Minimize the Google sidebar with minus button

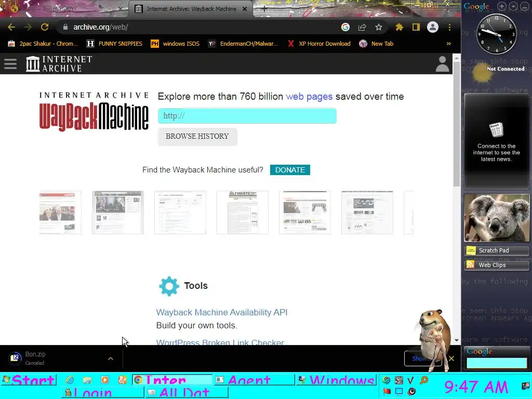pos(524,6)
